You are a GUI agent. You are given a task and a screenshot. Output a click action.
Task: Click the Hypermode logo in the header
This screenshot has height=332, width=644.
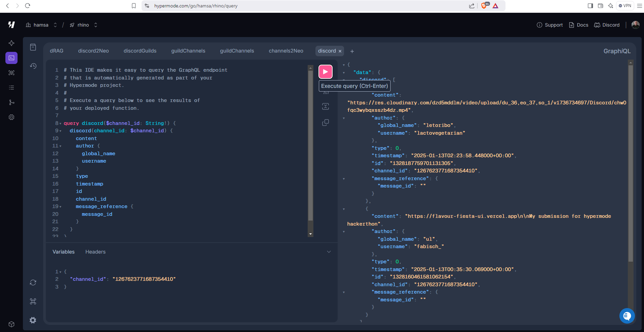coord(11,25)
